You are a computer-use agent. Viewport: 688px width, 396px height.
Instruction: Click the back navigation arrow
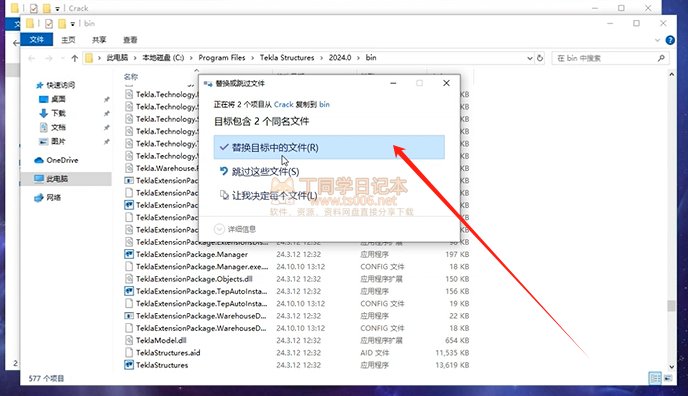pos(32,58)
